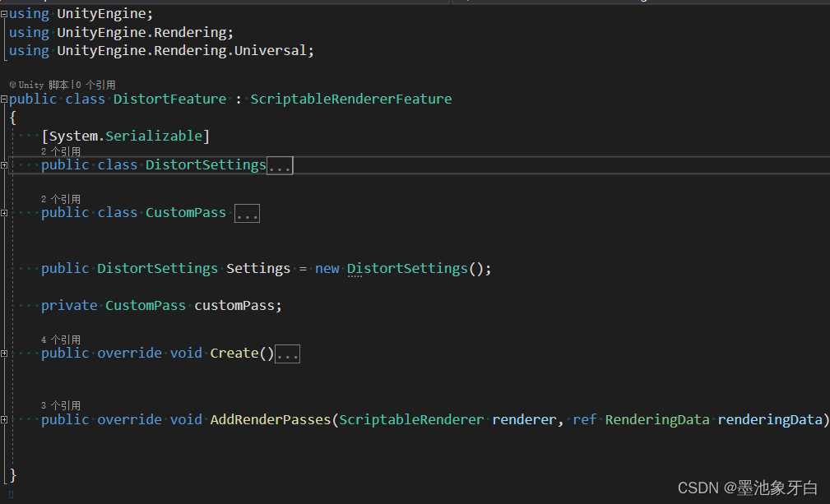830x504 pixels.
Task: Click the 'ref' keyword
Action: 584,420
